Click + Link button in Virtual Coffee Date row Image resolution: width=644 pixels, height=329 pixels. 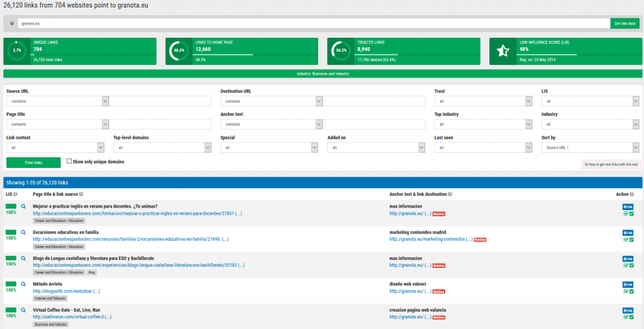tap(628, 311)
